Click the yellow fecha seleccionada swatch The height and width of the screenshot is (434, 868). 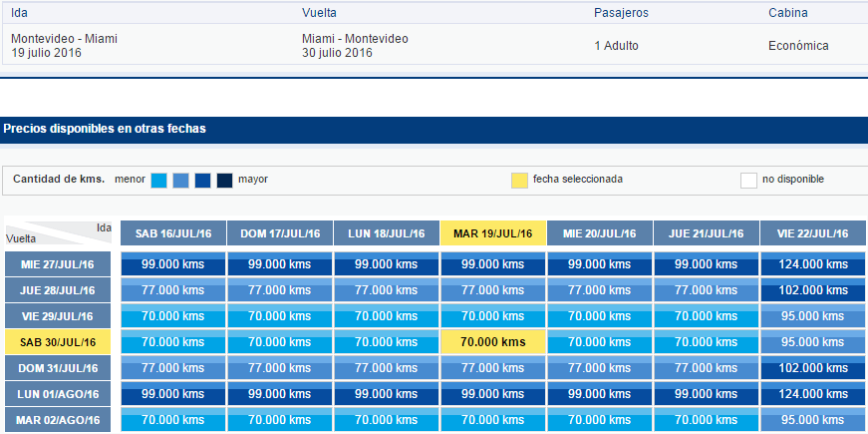click(519, 181)
